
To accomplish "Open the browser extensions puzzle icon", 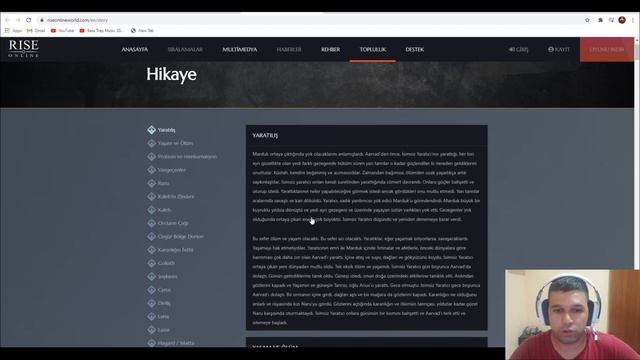I will click(600, 20).
